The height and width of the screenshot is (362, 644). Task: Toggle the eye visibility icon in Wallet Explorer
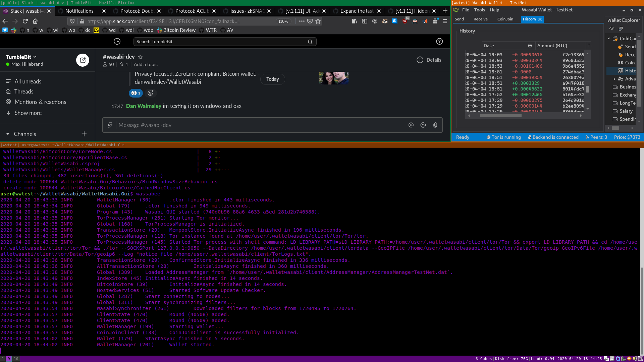click(x=611, y=29)
